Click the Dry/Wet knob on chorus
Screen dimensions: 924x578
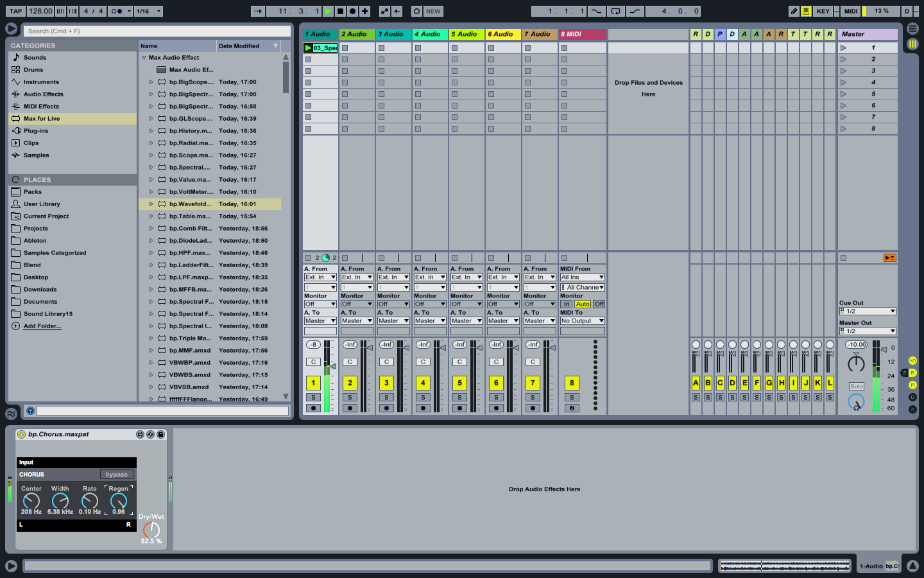pos(151,529)
